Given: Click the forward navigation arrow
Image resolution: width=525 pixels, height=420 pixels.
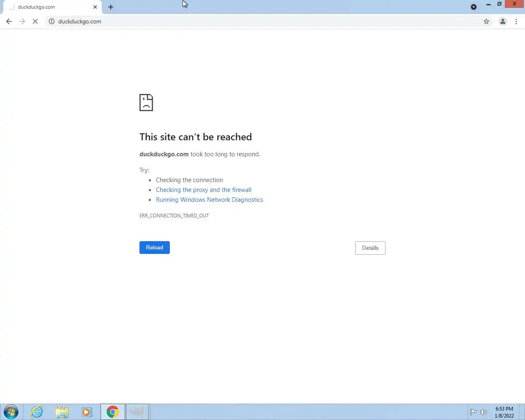Looking at the screenshot, I should pos(22,21).
